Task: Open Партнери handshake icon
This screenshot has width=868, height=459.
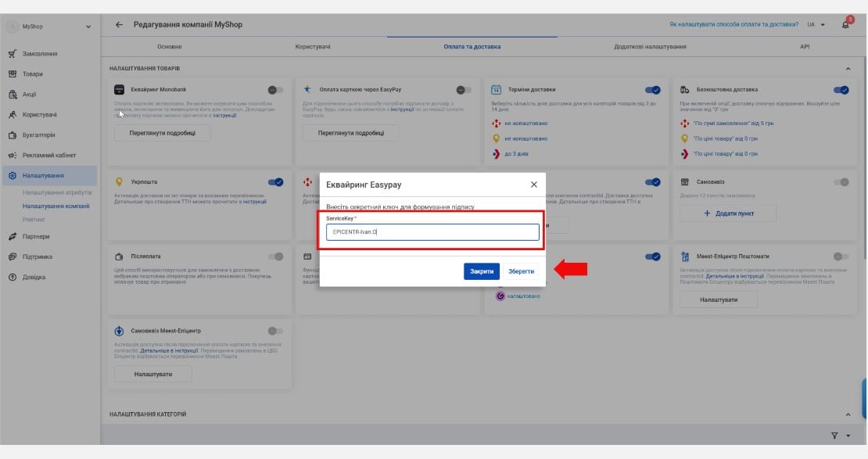Action: [x=13, y=236]
